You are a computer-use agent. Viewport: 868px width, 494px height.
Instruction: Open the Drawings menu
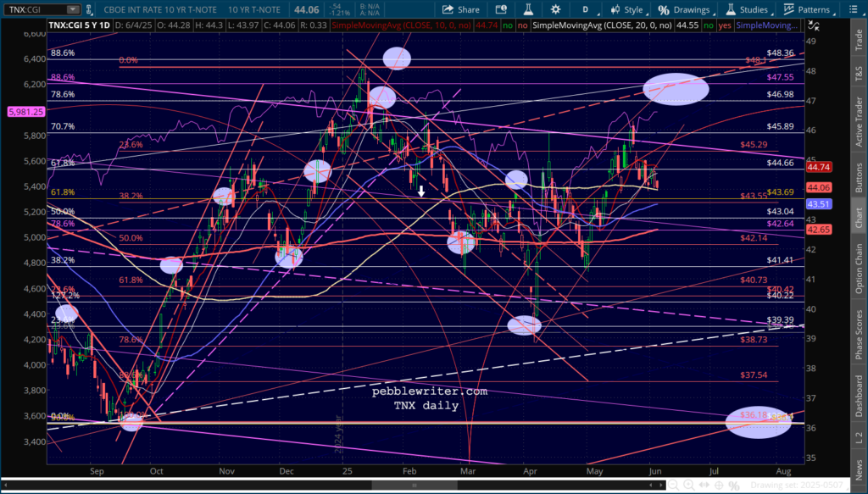pos(686,10)
